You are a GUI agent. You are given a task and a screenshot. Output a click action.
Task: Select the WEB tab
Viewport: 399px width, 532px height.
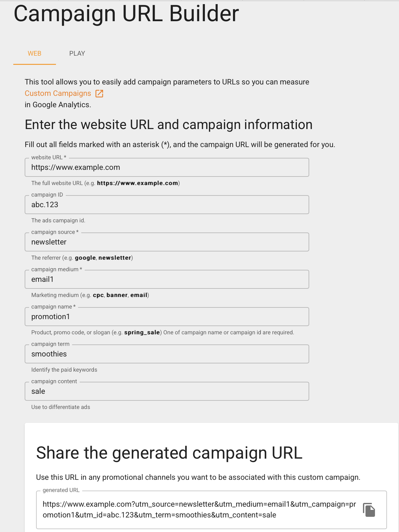tap(34, 53)
